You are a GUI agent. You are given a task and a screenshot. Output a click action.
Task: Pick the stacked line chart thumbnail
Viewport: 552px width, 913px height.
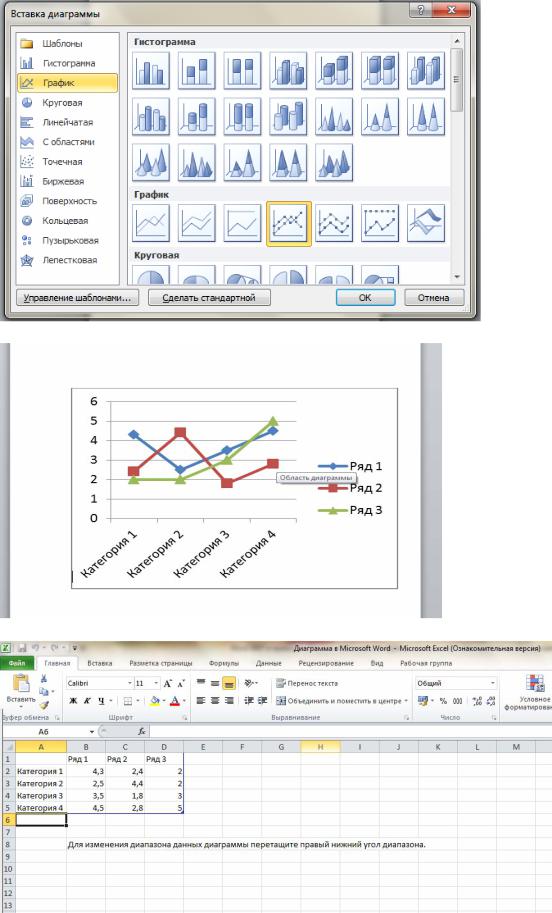[x=197, y=223]
